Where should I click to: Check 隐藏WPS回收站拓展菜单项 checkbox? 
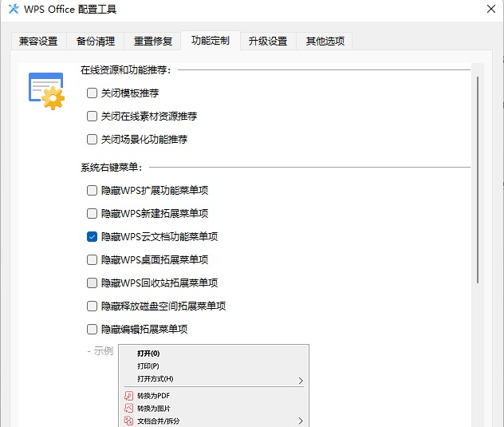pos(92,283)
